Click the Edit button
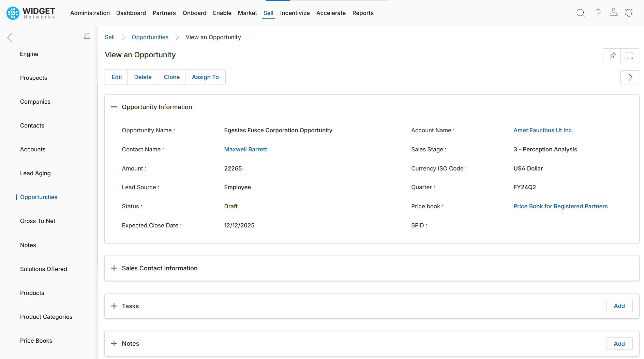This screenshot has height=359, width=644. 117,77
